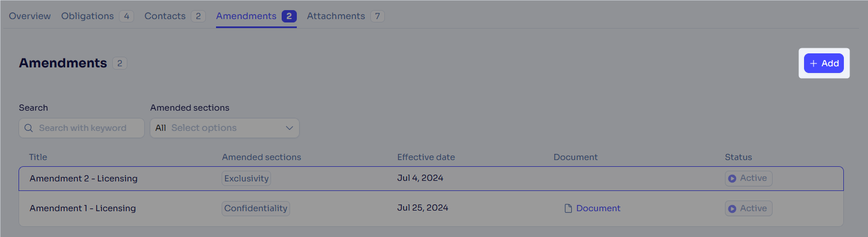
Task: Click the Title column header
Action: coord(38,157)
